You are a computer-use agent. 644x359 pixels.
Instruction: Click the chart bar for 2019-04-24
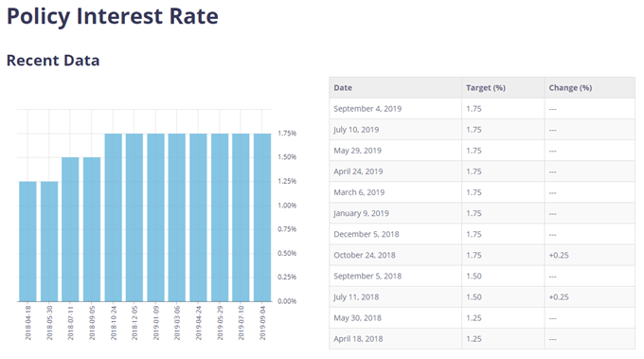coord(198,218)
